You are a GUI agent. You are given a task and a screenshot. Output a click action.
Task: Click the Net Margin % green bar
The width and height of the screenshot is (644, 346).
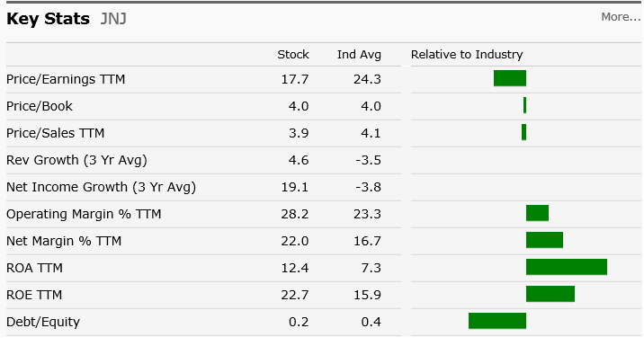point(544,240)
